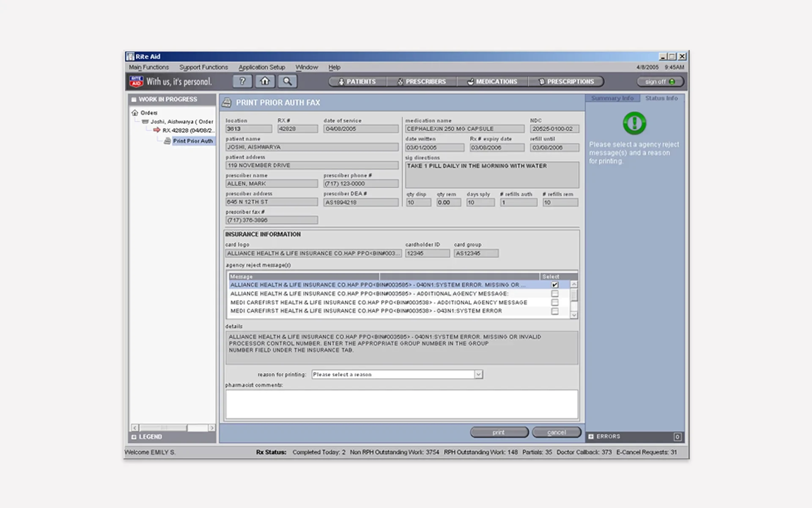Open the Application Setup menu

click(262, 67)
